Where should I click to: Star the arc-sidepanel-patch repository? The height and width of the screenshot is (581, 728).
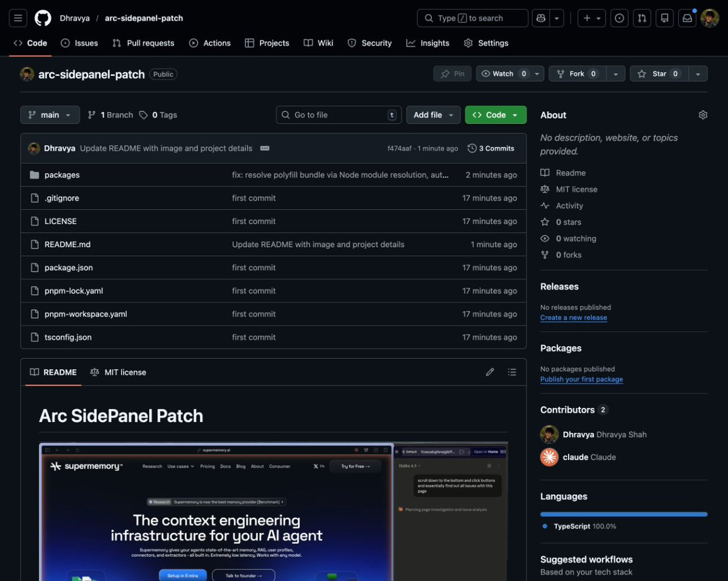(659, 73)
